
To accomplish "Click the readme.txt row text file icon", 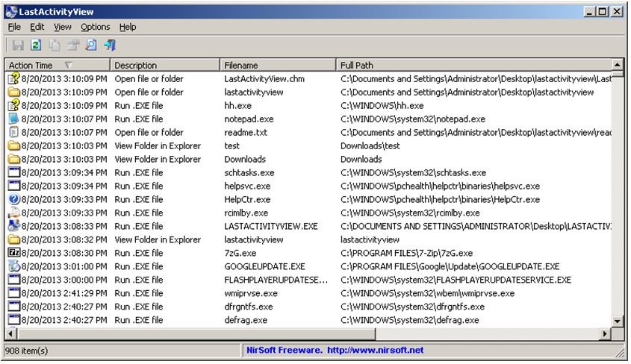I will coord(14,132).
